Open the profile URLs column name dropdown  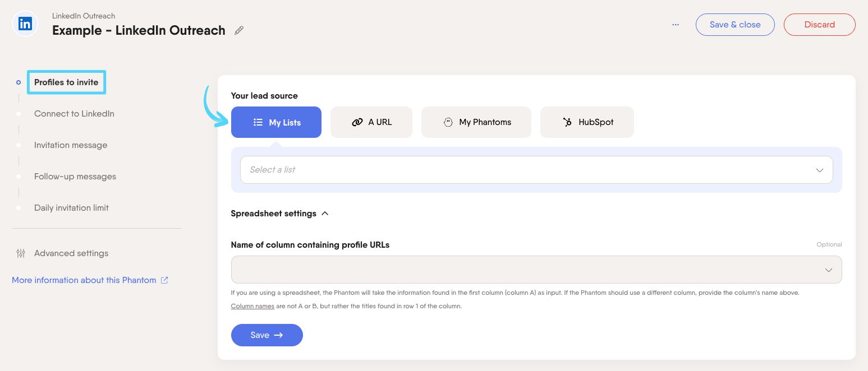(536, 270)
